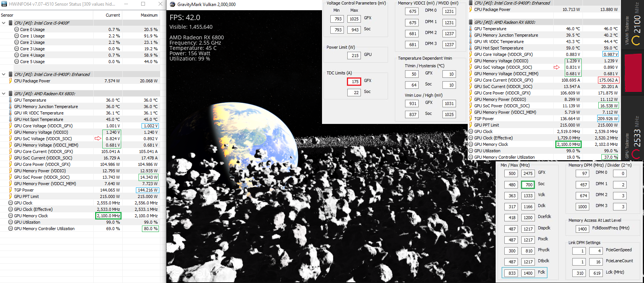Screen dimensions: 644x283
Task: Click the Core 0 Usage sensor icon
Action: click(x=17, y=29)
